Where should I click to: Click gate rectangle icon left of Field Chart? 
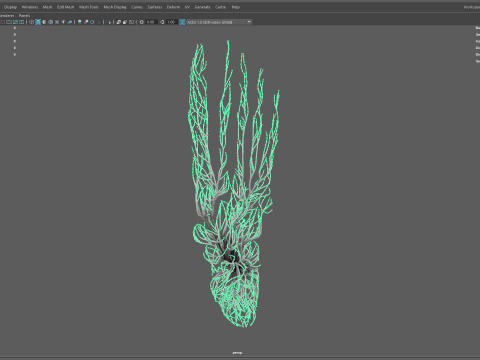8,22
